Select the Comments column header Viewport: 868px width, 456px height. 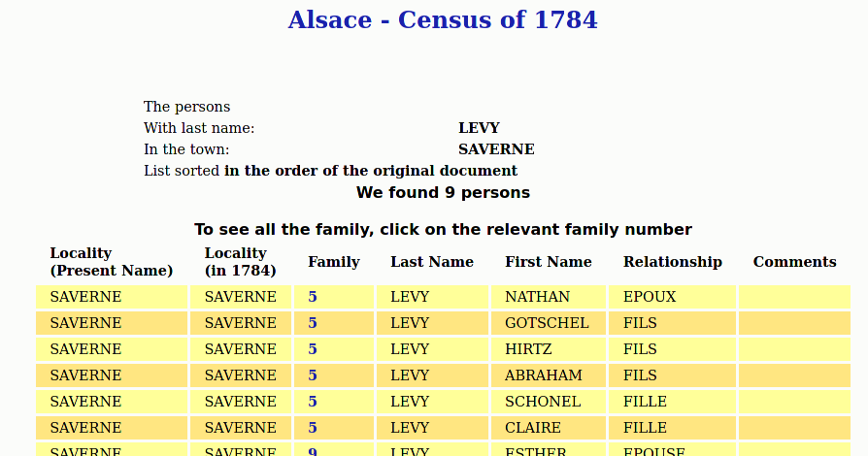(794, 262)
